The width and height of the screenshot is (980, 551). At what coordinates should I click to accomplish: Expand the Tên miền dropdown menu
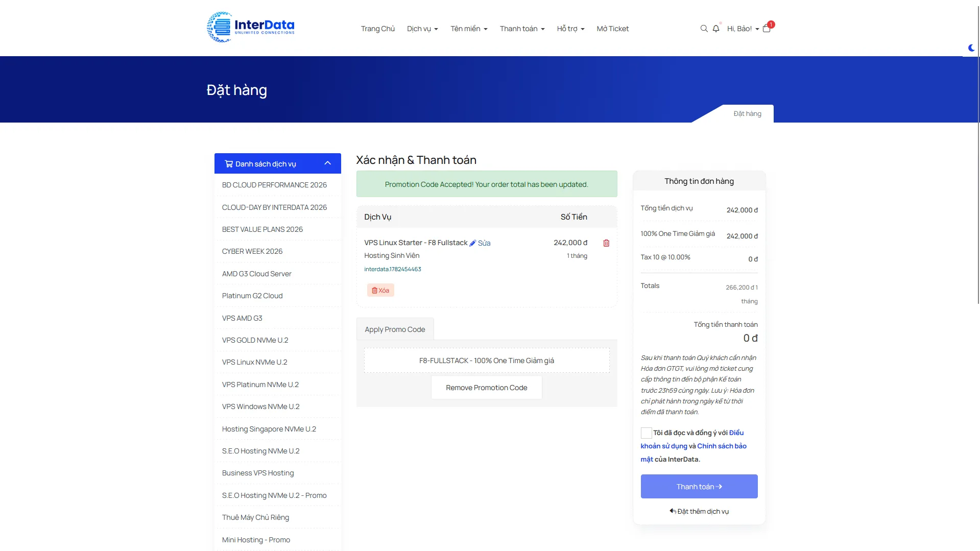tap(469, 29)
